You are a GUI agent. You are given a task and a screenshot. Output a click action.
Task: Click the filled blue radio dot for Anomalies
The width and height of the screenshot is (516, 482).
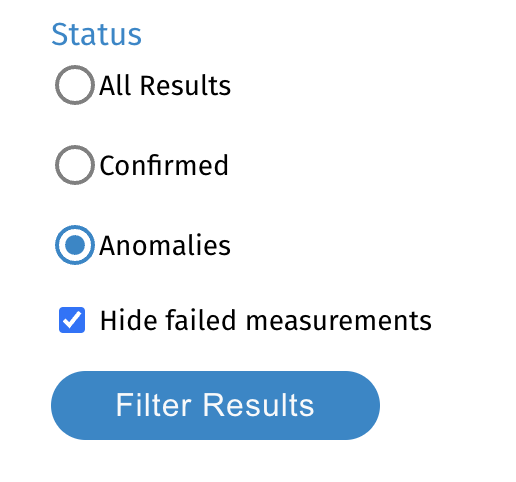tap(75, 245)
